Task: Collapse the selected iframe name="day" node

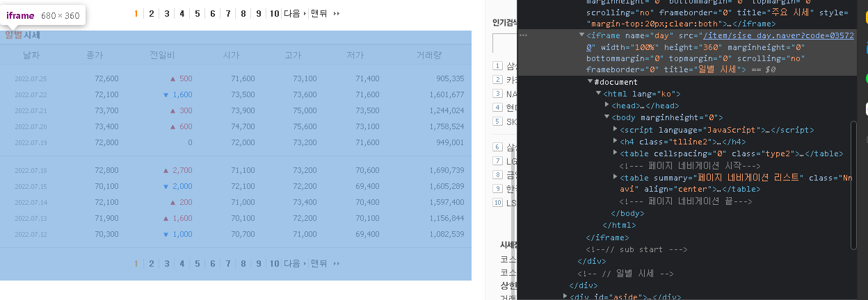Action: 582,34
